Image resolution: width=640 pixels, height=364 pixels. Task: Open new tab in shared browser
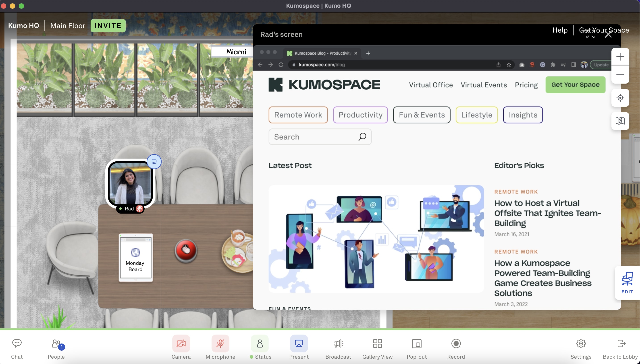coord(368,53)
